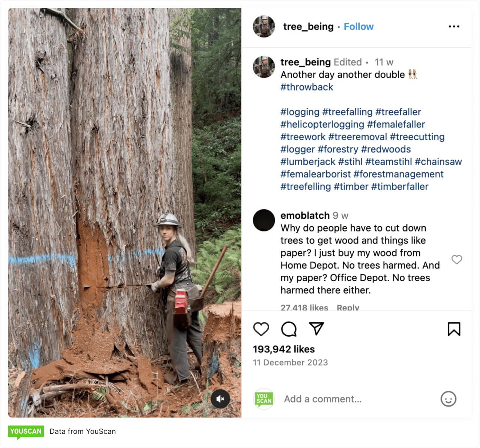Open the emoji picker smiley icon
The height and width of the screenshot is (448, 480).
click(448, 399)
